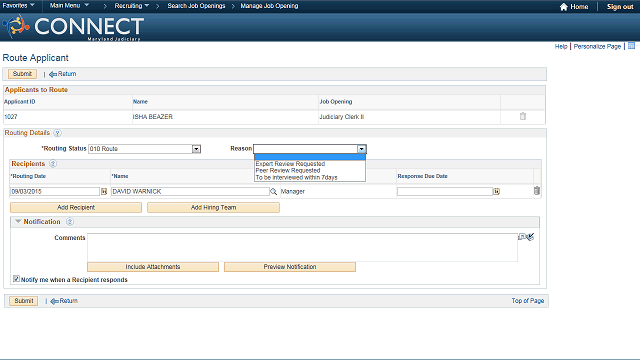
Task: Click spell check icon beside Comments
Action: (x=530, y=237)
